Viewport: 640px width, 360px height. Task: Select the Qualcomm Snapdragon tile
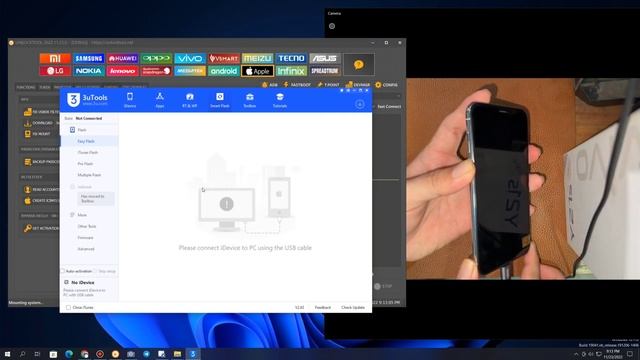coord(156,71)
